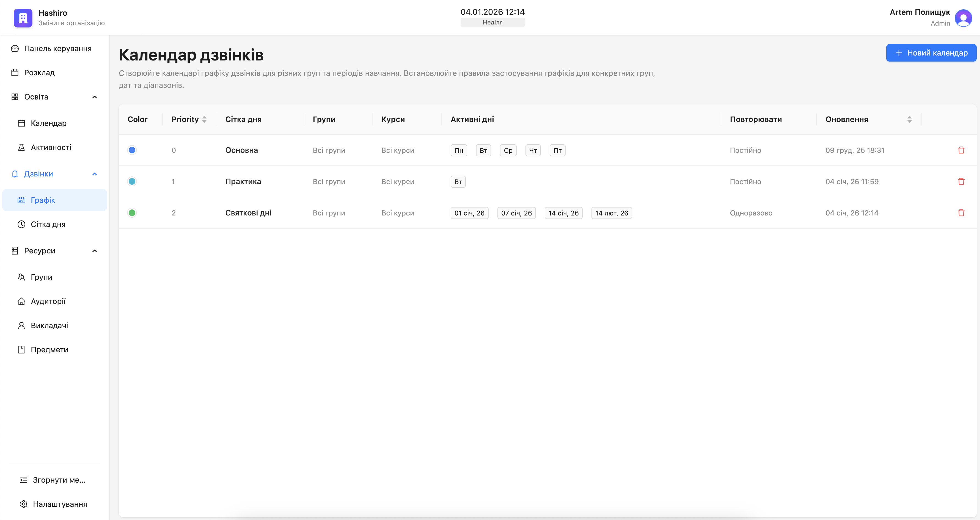This screenshot has width=980, height=520.
Task: Collapse the Ресурси sidebar section
Action: click(x=94, y=251)
